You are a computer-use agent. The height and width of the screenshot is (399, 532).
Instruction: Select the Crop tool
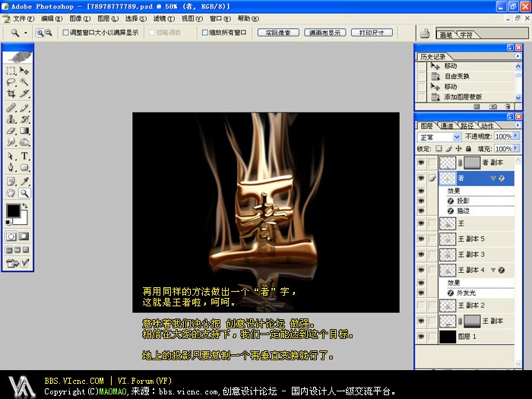[11, 93]
